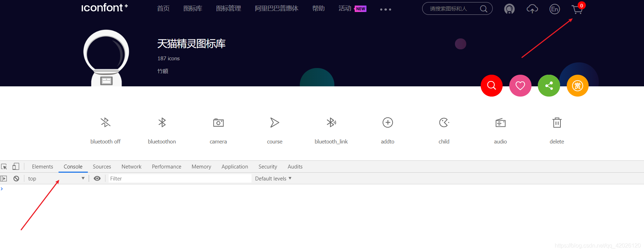This screenshot has width=644, height=252.
Task: Open the shopping cart icon
Action: (577, 9)
